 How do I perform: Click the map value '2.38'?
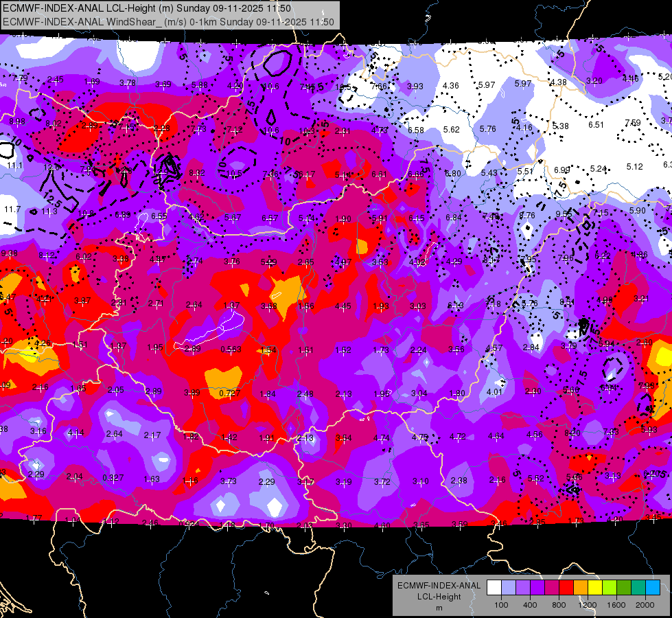(459, 481)
